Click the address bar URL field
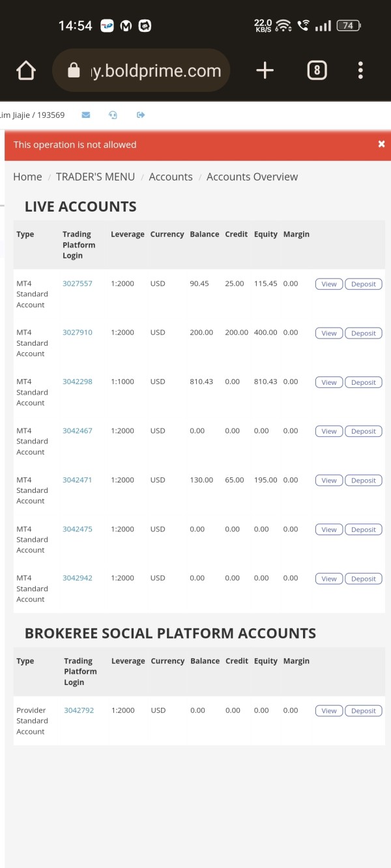The height and width of the screenshot is (868, 391). coord(156,70)
